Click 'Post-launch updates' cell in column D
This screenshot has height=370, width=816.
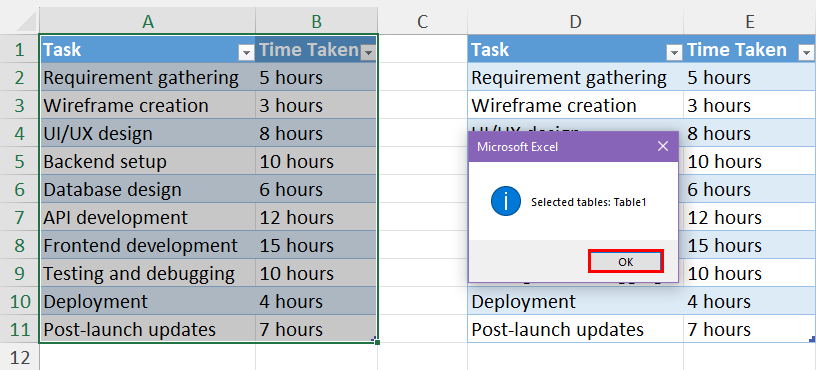tap(576, 329)
